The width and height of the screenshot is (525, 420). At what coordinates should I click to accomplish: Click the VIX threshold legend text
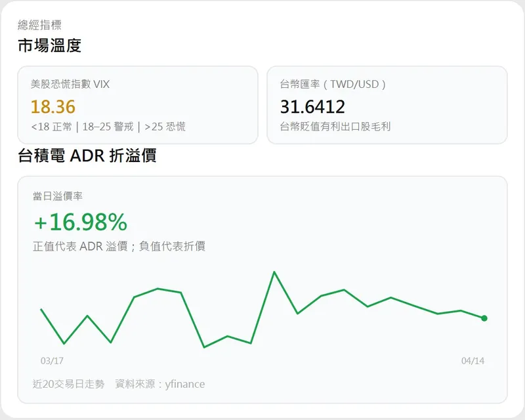point(108,127)
